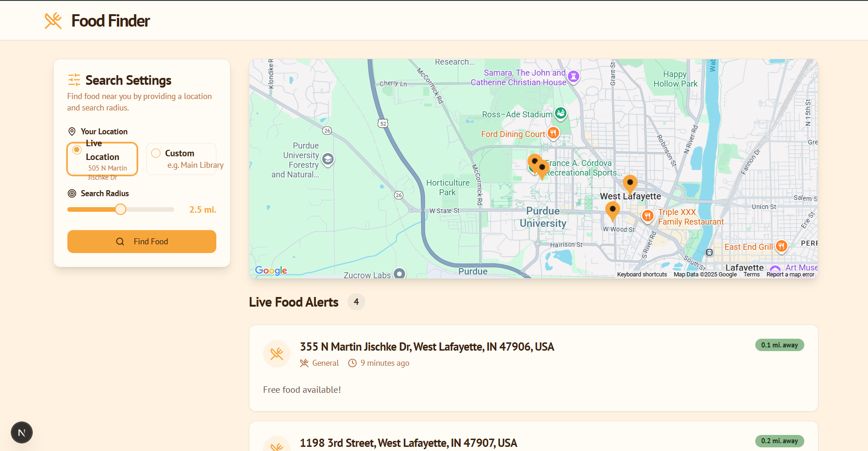Click the target icon beside Search Radius
Viewport: 868px width, 451px height.
pyautogui.click(x=72, y=193)
